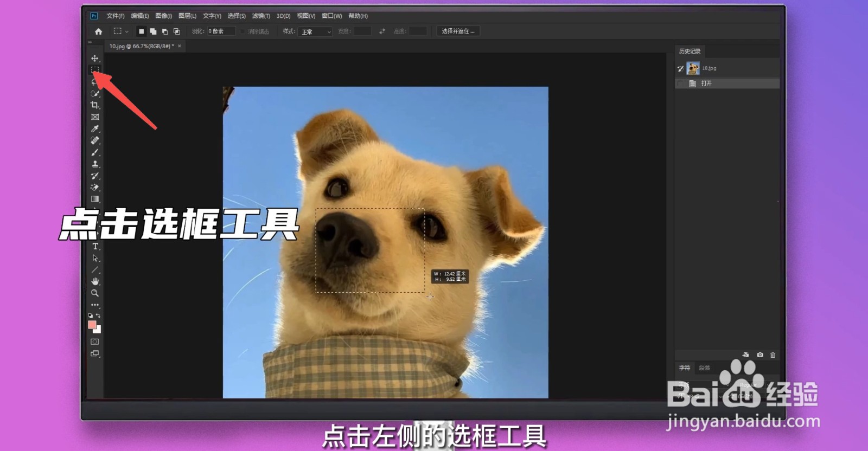The image size is (868, 451).
Task: Create new snapshot camera icon
Action: tap(760, 355)
